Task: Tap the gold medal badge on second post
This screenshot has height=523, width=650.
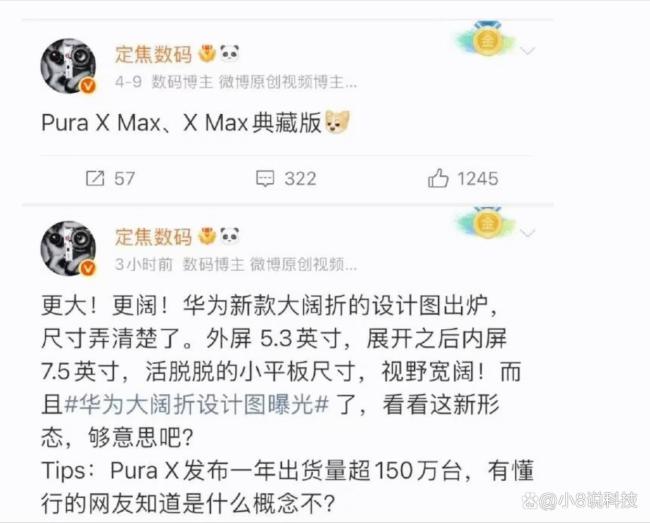Action: pyautogui.click(x=488, y=224)
